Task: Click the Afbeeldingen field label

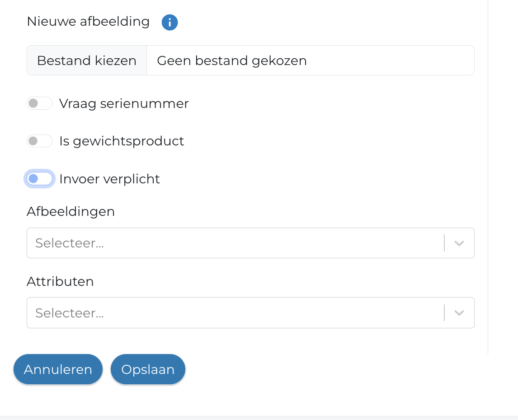Action: pyautogui.click(x=71, y=211)
